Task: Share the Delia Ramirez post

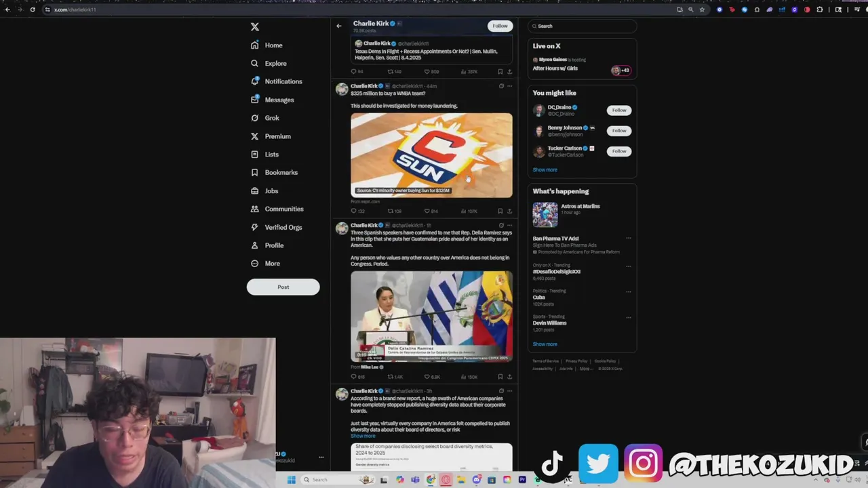Action: click(x=509, y=377)
